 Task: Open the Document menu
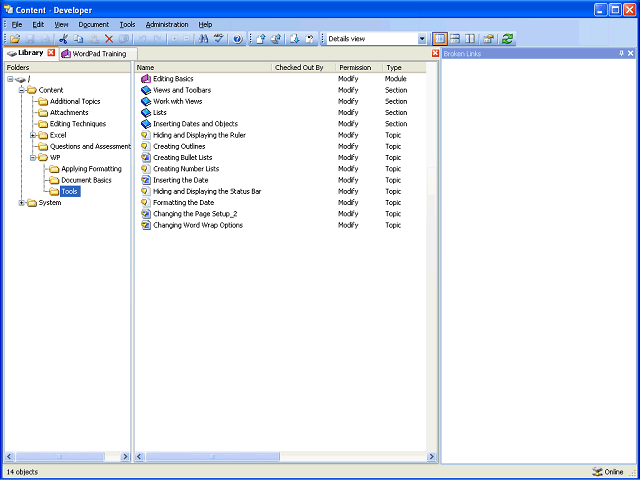click(94, 24)
